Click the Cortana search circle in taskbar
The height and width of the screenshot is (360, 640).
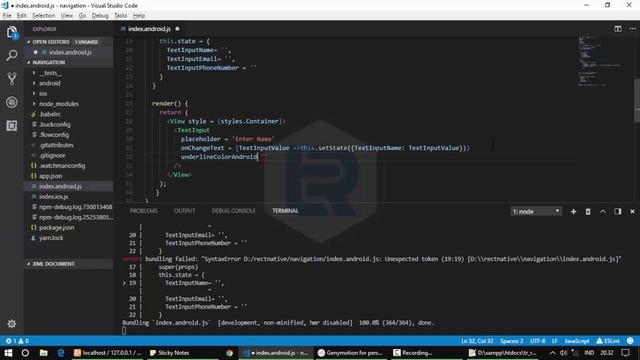point(25,353)
